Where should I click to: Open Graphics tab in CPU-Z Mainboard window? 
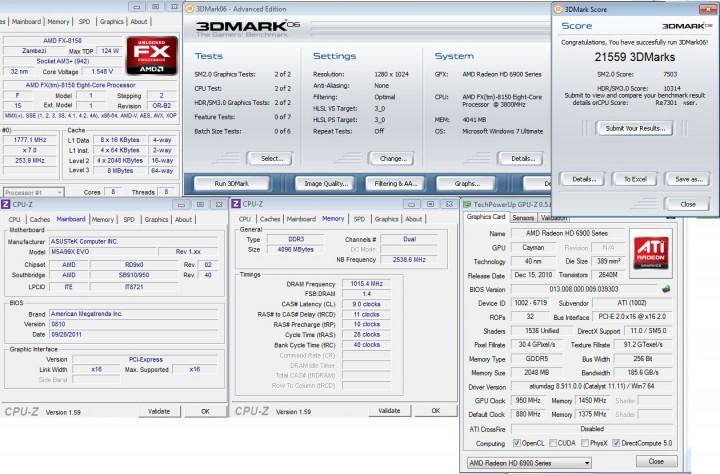click(156, 220)
